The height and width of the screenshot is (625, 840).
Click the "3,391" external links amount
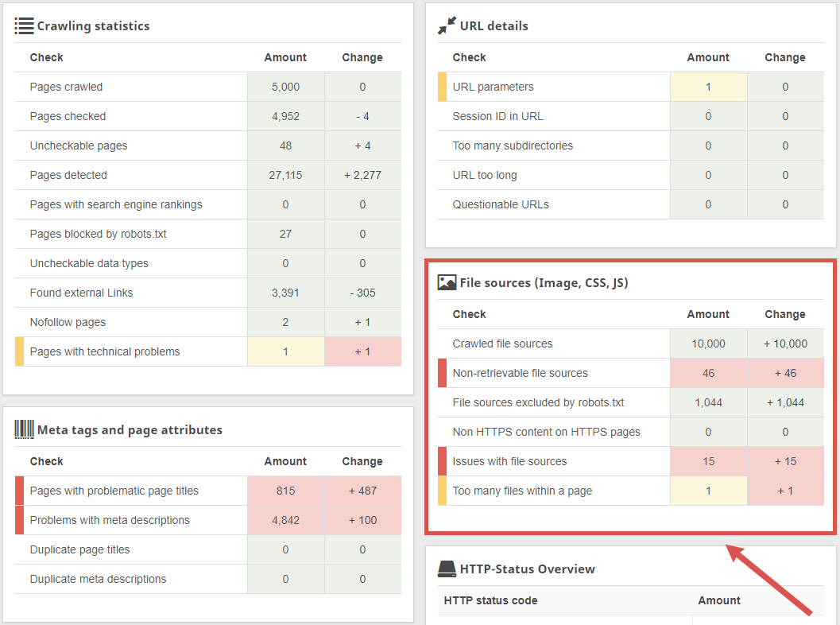[x=285, y=293]
